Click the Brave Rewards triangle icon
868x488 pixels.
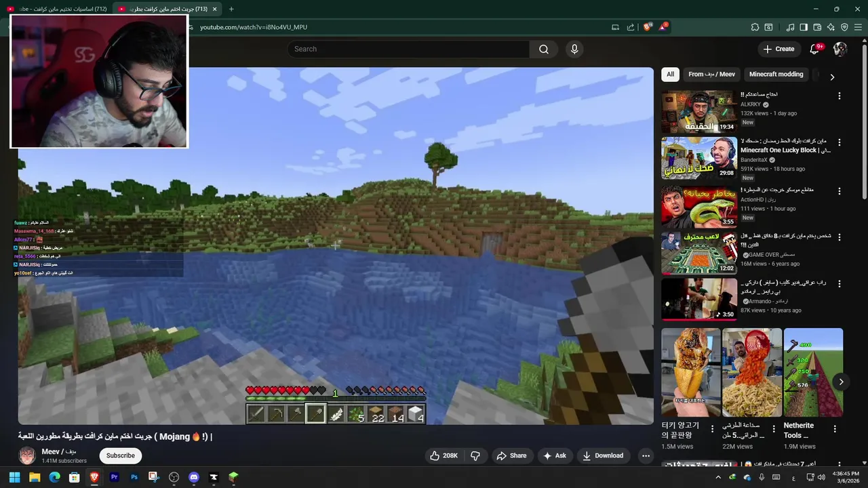pyautogui.click(x=664, y=27)
